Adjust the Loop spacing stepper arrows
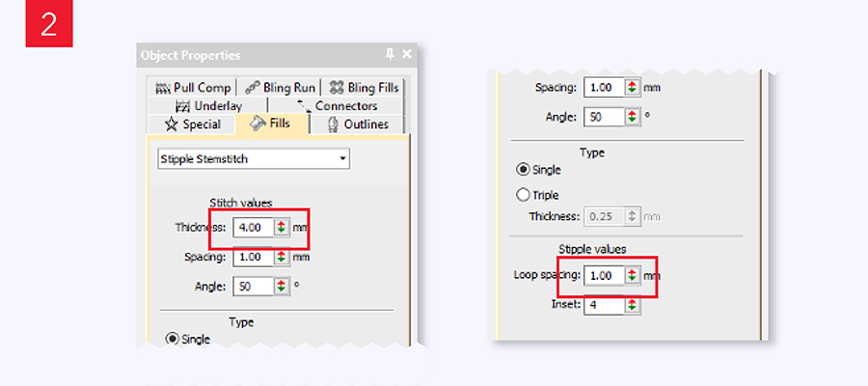The width and height of the screenshot is (868, 386). [x=631, y=275]
